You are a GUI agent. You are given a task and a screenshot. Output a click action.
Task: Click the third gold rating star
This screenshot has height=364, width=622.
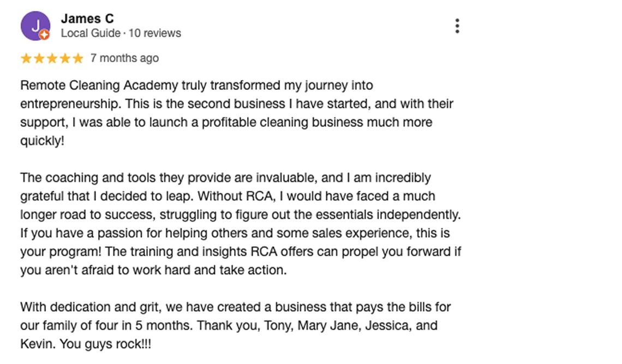pyautogui.click(x=52, y=58)
